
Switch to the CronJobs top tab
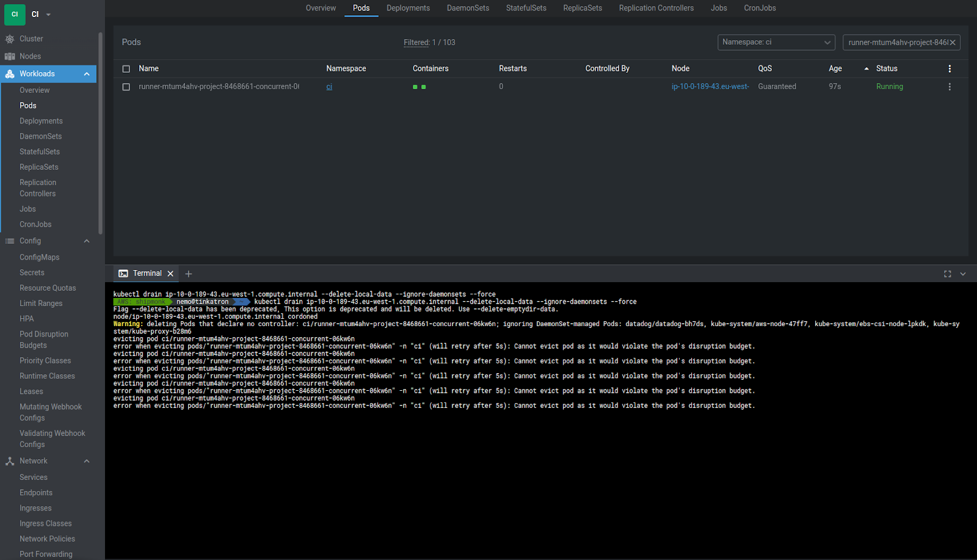point(760,8)
